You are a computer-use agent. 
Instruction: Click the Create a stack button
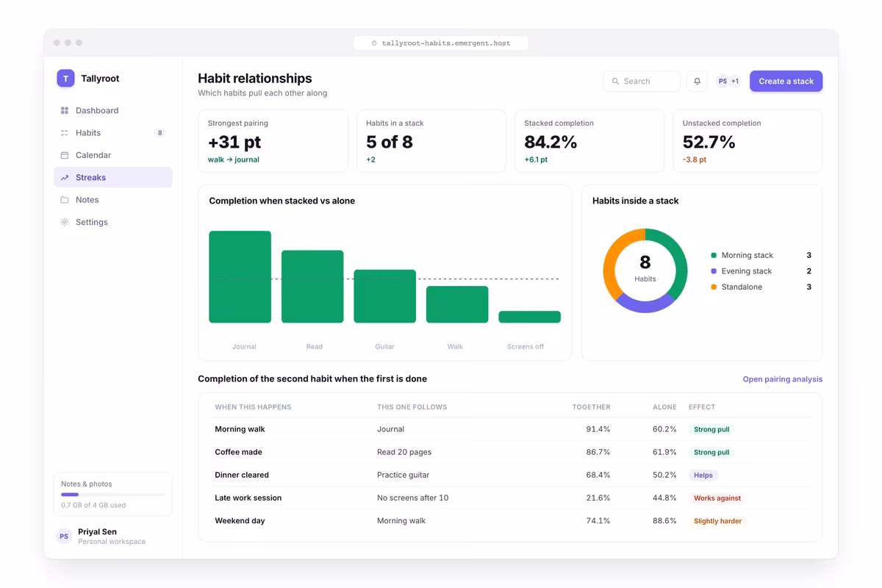tap(786, 82)
